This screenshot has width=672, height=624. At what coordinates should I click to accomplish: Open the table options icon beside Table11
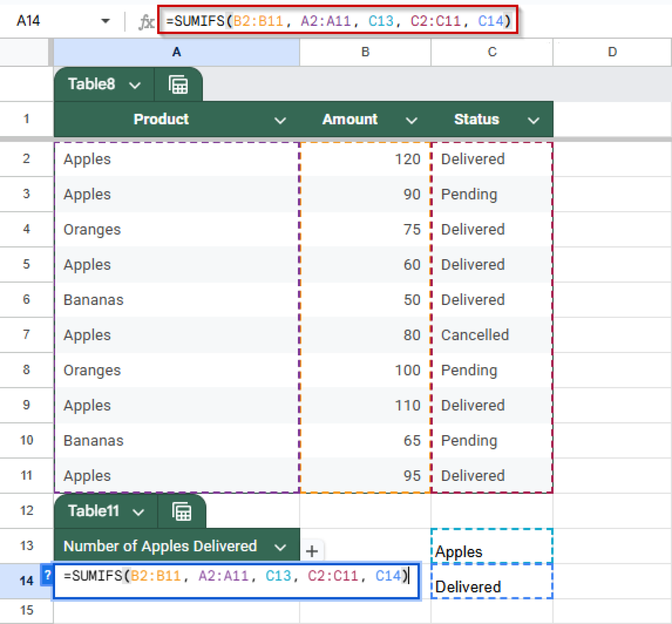click(182, 511)
